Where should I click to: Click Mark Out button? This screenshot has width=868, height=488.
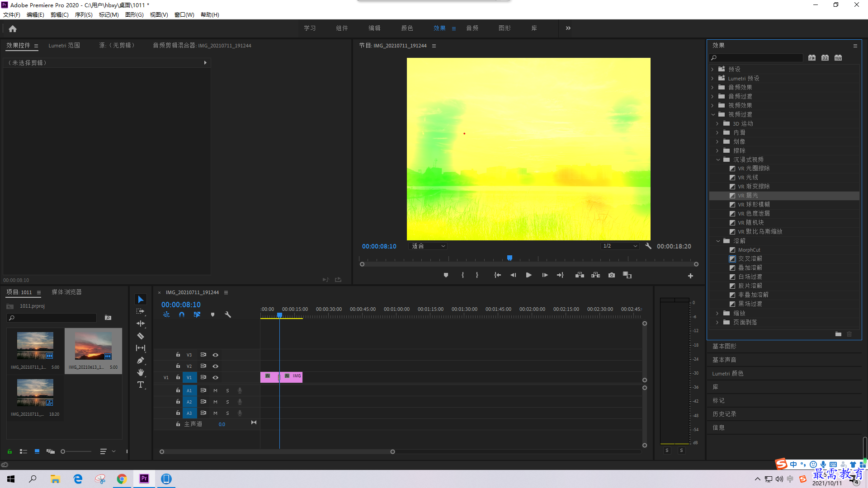click(477, 275)
